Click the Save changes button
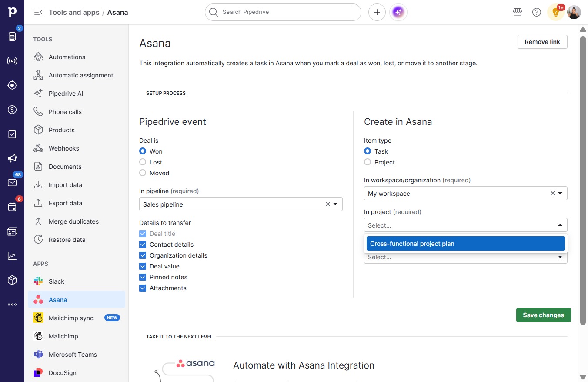This screenshot has height=382, width=588. point(544,315)
